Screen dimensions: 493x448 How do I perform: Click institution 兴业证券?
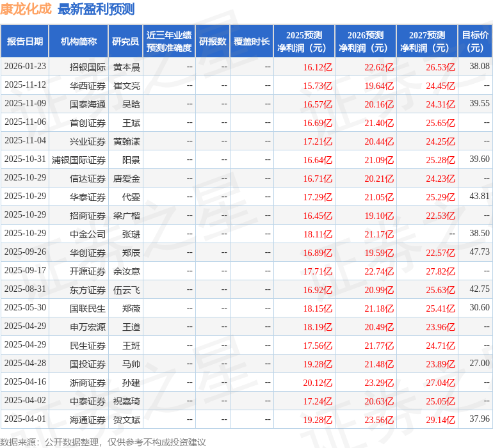[88, 141]
